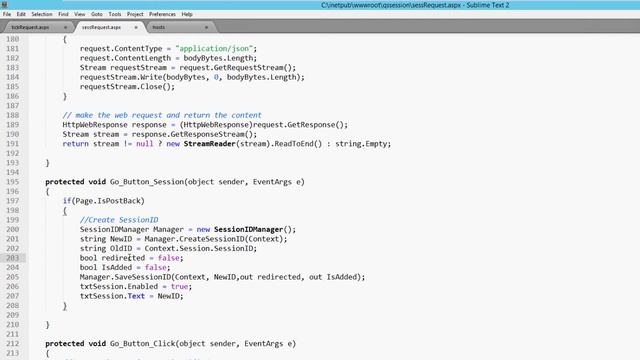Viewport: 640px width, 360px height.
Task: Close the sessRequest.aspx tab
Action: 136,27
